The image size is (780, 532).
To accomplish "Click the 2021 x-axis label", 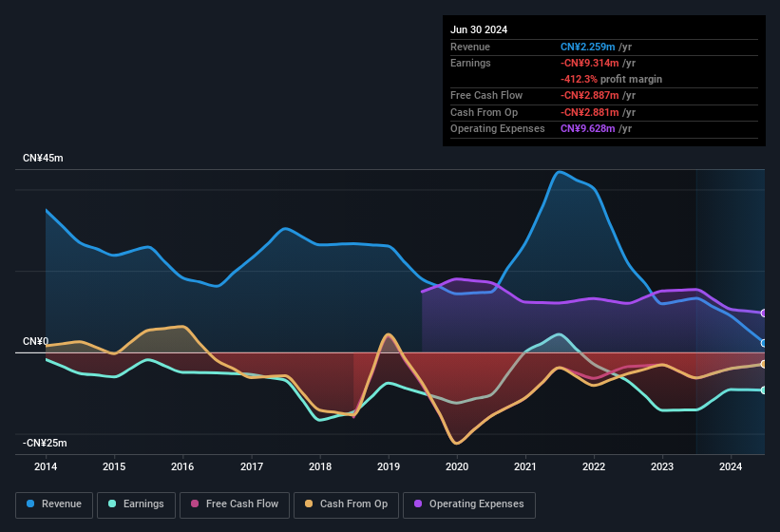I will point(525,466).
